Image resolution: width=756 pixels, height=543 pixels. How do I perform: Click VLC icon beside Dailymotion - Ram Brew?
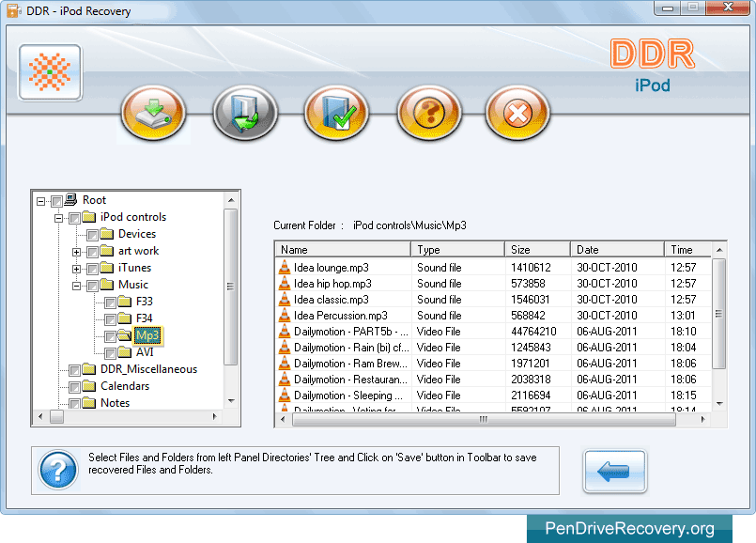285,364
